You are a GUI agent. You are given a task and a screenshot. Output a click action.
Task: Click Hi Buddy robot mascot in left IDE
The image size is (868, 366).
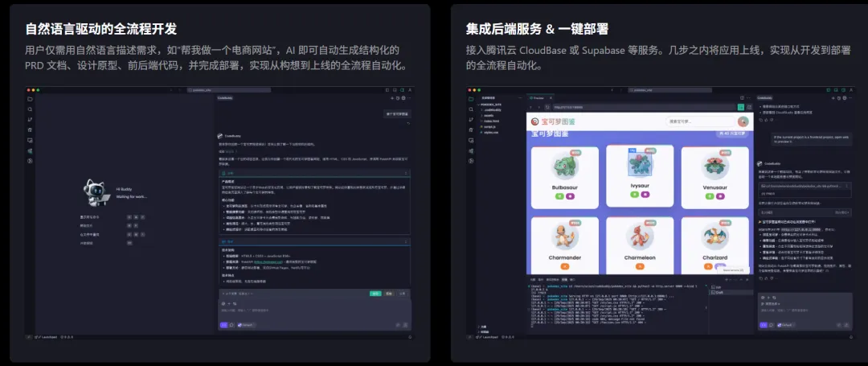click(x=97, y=192)
